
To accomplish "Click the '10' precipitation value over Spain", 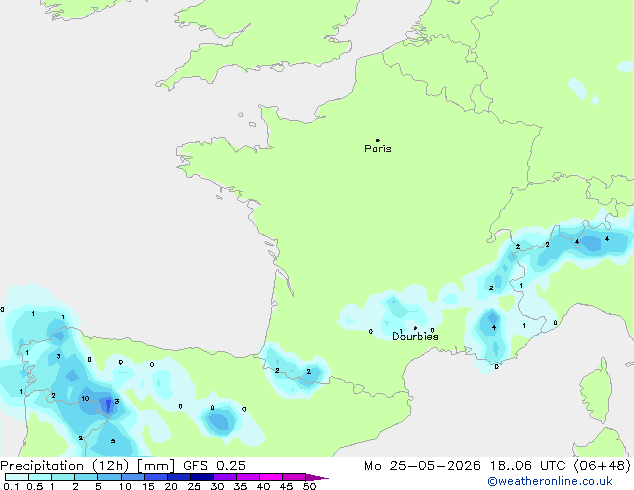I will (85, 399).
